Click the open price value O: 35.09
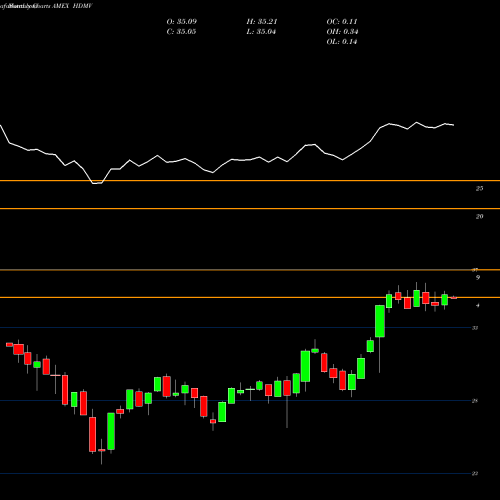 [182, 22]
